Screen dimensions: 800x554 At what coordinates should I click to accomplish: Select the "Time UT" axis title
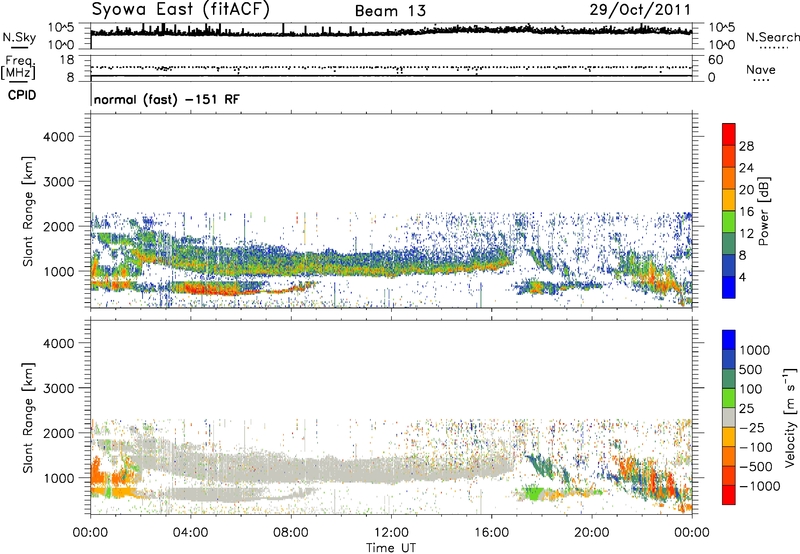391,548
